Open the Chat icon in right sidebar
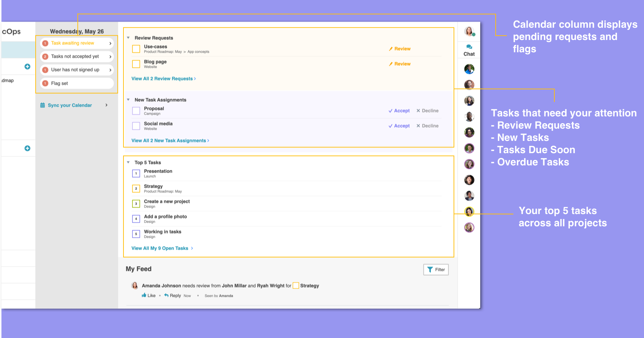This screenshot has width=644, height=338. point(469,50)
